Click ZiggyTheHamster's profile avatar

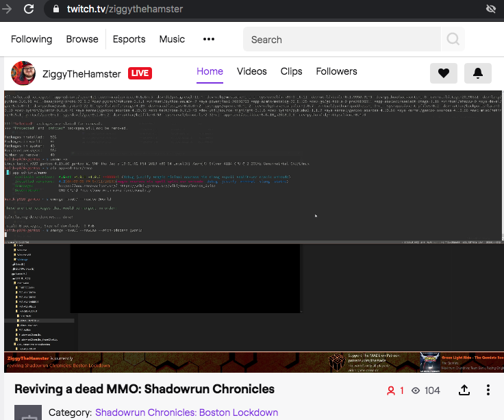23,73
